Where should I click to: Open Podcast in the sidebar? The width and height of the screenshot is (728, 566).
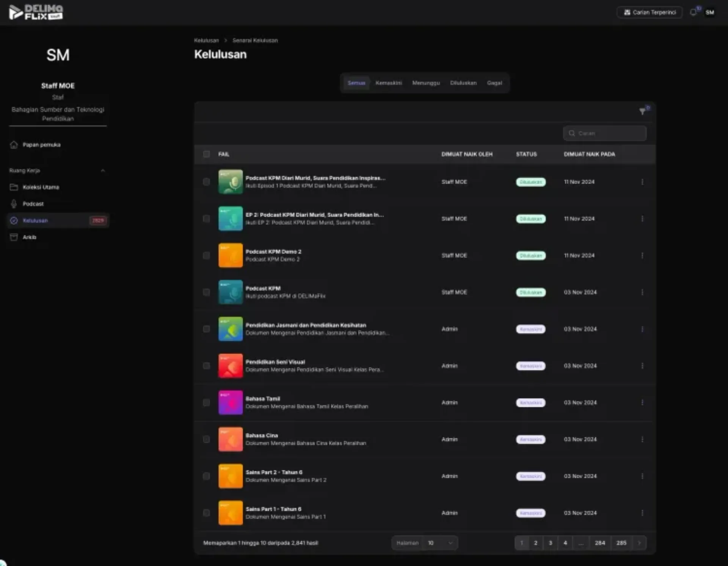point(58,204)
